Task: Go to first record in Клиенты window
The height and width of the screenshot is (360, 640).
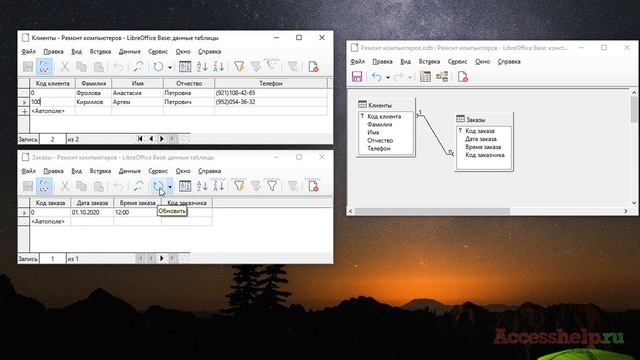Action: [140, 139]
